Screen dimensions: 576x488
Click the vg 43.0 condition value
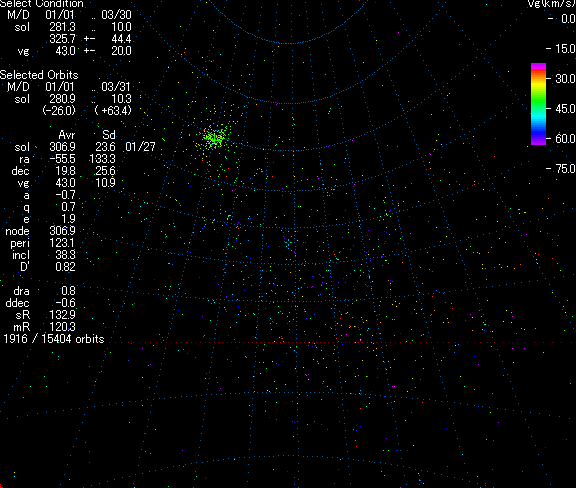(65, 51)
